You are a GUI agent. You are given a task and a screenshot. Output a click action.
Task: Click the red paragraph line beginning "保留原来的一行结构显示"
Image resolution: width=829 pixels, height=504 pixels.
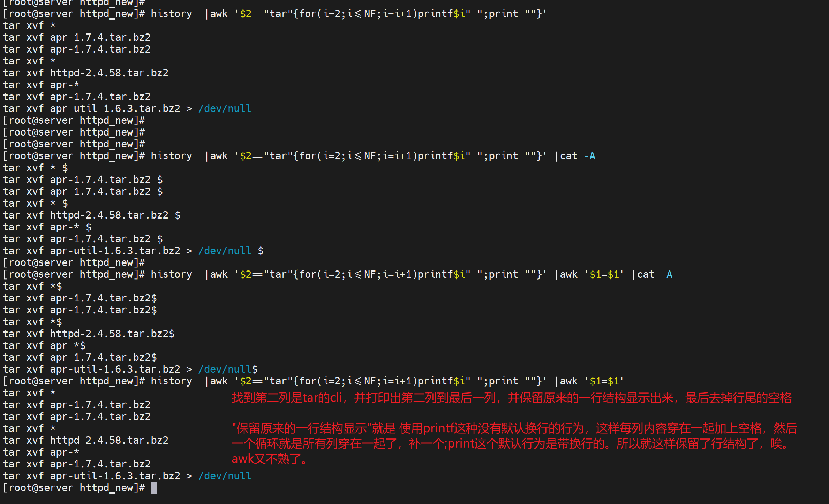click(514, 428)
